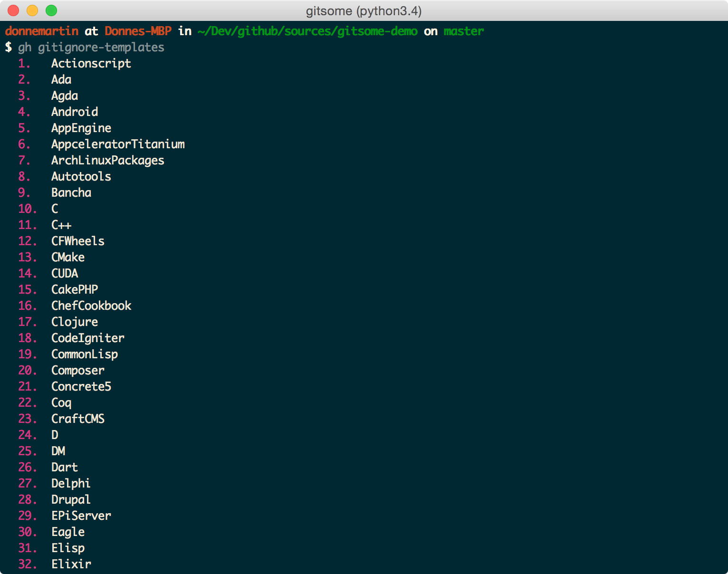Screen dimensions: 728x574
Task: Select the 'CakePHP' entry
Action: [x=75, y=290]
